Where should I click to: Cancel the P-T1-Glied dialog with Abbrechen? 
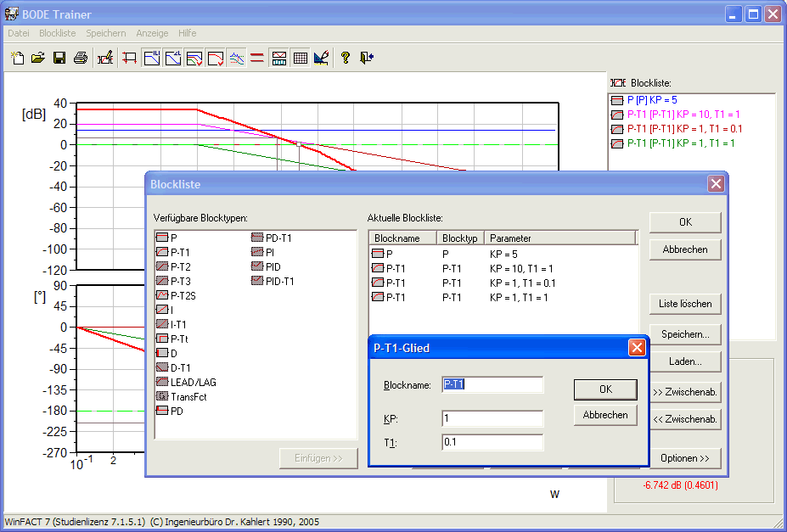coord(605,415)
